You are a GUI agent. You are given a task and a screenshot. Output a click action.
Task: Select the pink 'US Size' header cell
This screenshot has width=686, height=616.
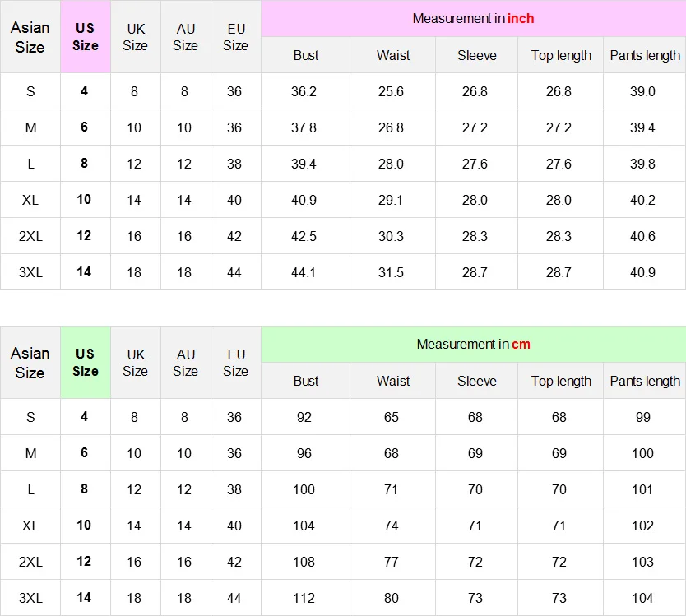[x=86, y=37]
